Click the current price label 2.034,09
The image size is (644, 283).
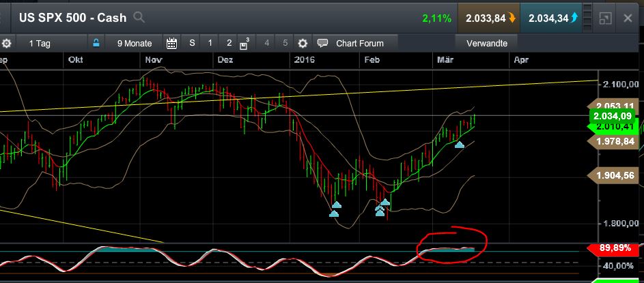point(613,116)
